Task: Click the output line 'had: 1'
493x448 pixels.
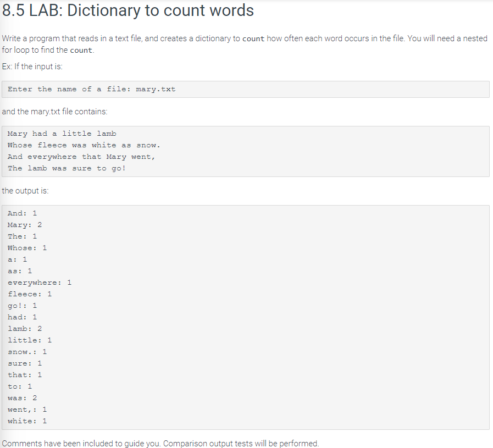Action: click(23, 317)
